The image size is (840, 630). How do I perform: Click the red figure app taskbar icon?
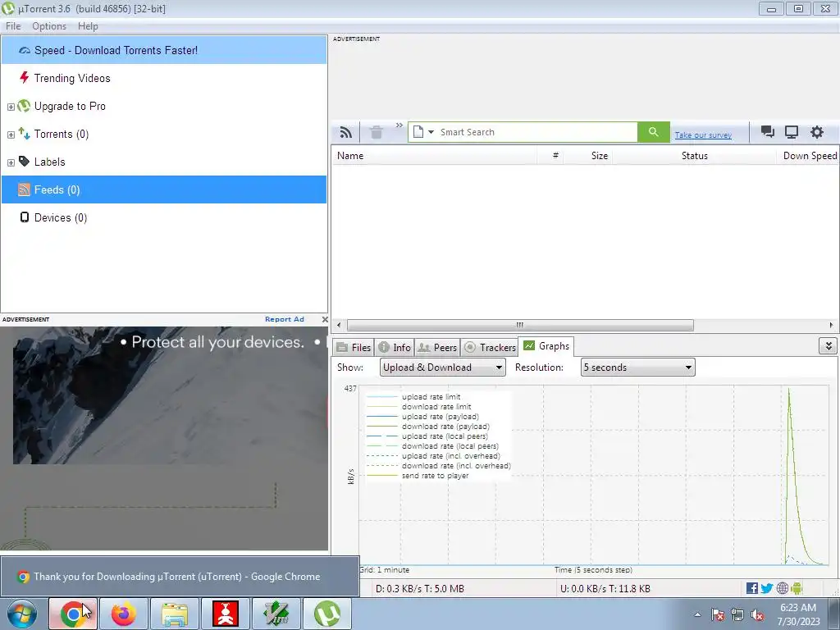(x=226, y=614)
